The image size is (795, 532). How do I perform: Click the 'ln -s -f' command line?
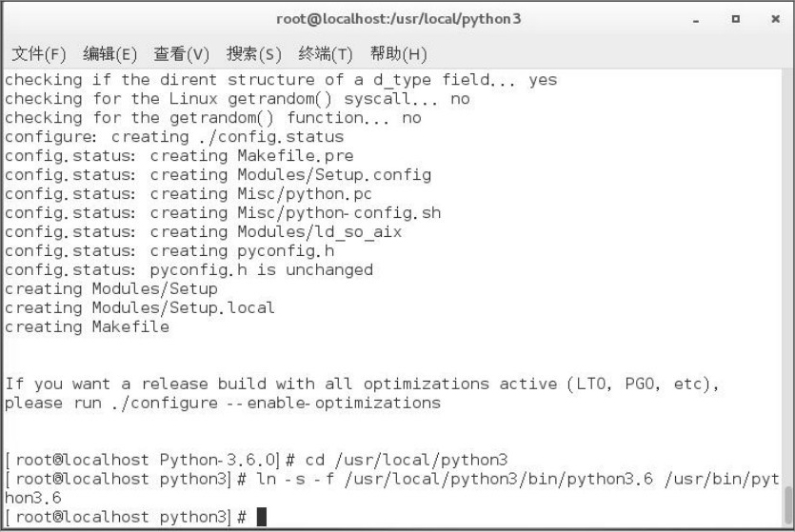[x=391, y=488]
